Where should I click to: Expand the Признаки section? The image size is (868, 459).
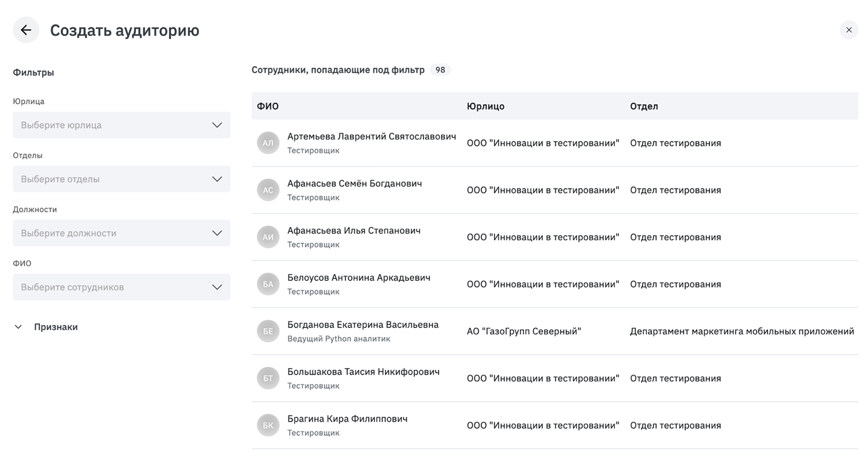(x=46, y=327)
